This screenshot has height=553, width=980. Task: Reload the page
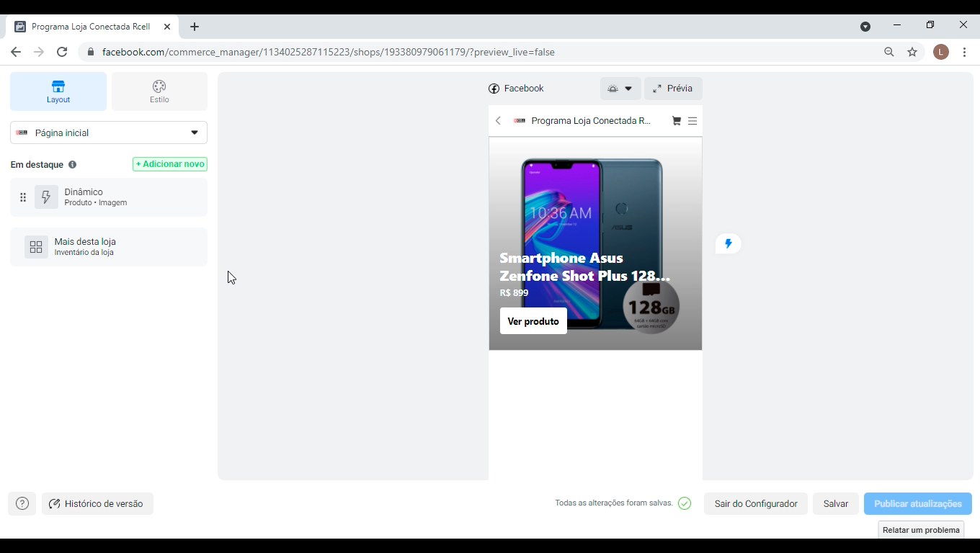pos(62,52)
